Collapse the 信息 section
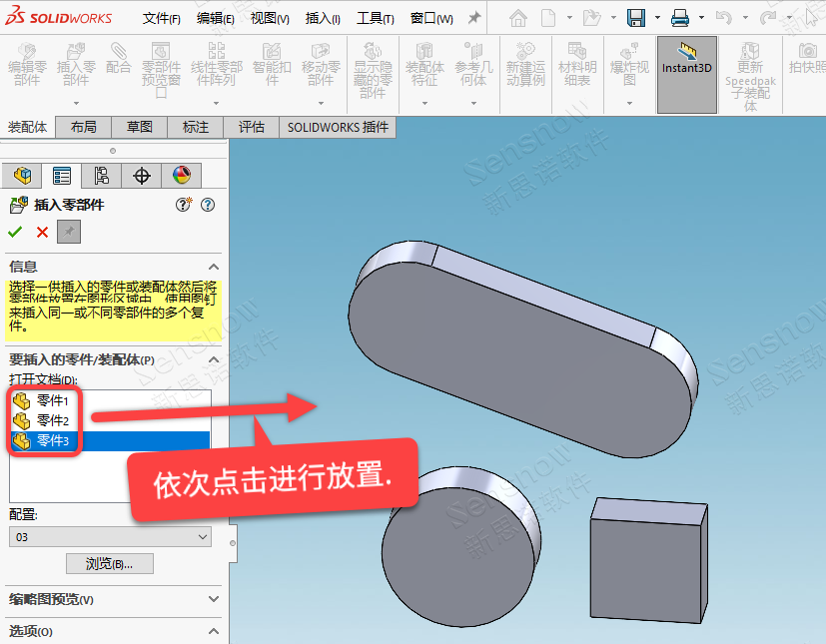The height and width of the screenshot is (644, 826). (213, 267)
